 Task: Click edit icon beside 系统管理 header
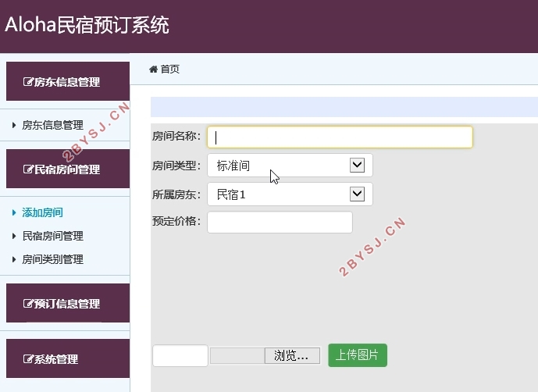[x=29, y=359]
